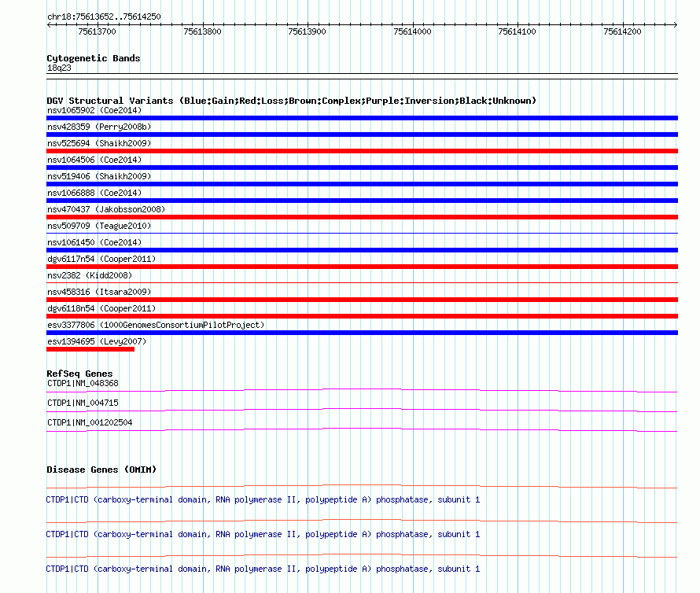Open the dgv6118n54 (Cooper2011) label
The width and height of the screenshot is (700, 593).
[101, 308]
